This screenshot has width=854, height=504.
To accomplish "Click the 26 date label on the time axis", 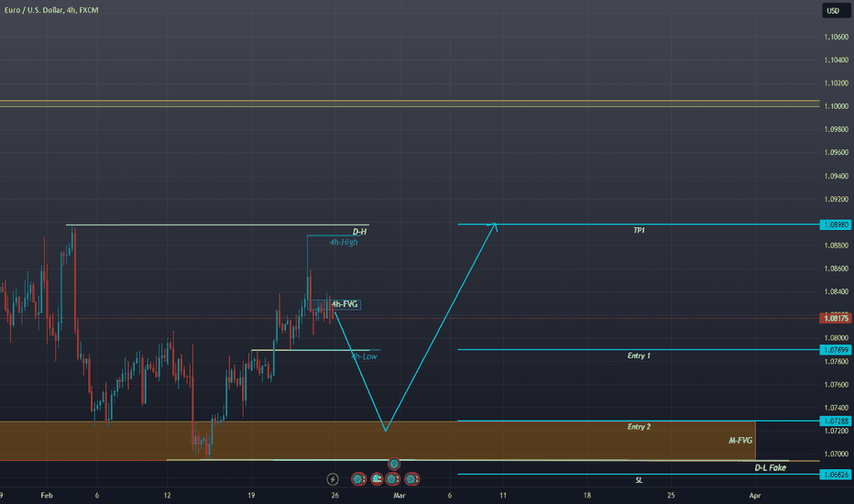I will (x=334, y=495).
